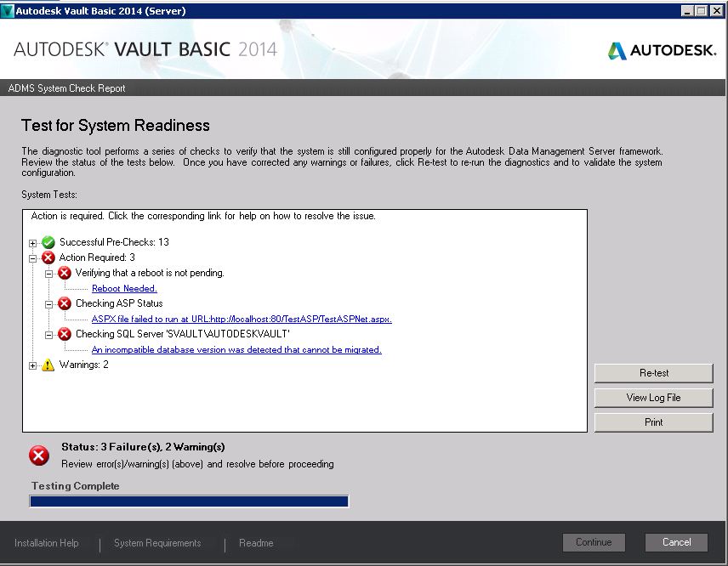Click red X icon next to reboot verification

click(x=65, y=273)
